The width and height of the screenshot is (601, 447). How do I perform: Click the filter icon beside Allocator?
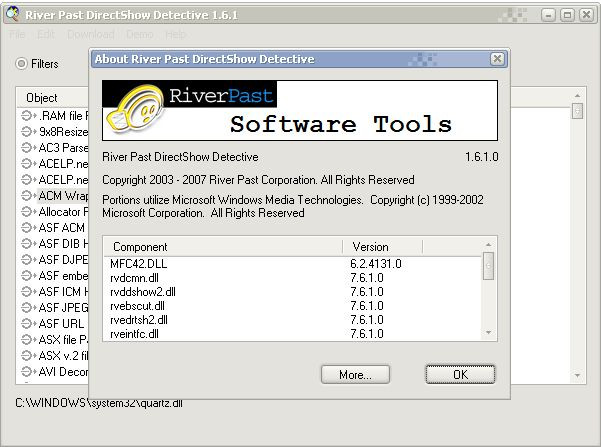click(28, 212)
